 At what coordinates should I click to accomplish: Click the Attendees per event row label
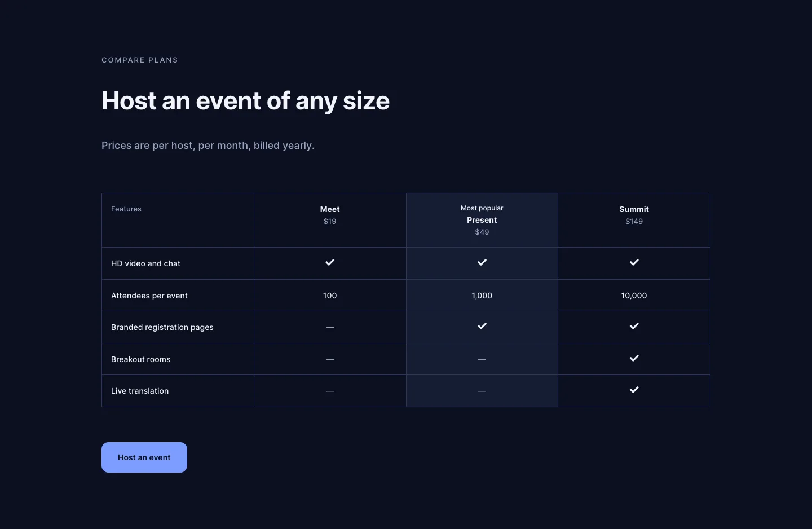tap(149, 296)
